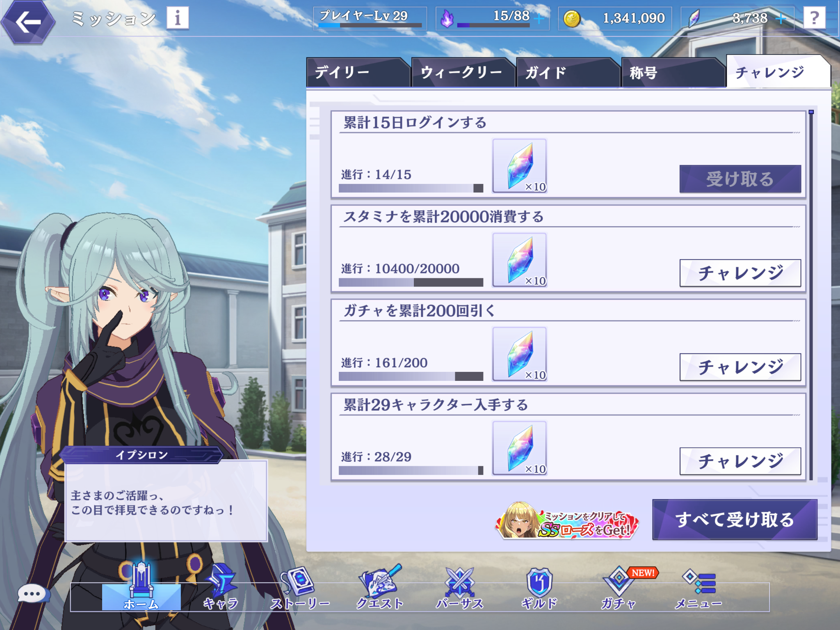Viewport: 840px width, 630px height.
Task: Click the mission list scrollbar
Action: tap(811, 295)
